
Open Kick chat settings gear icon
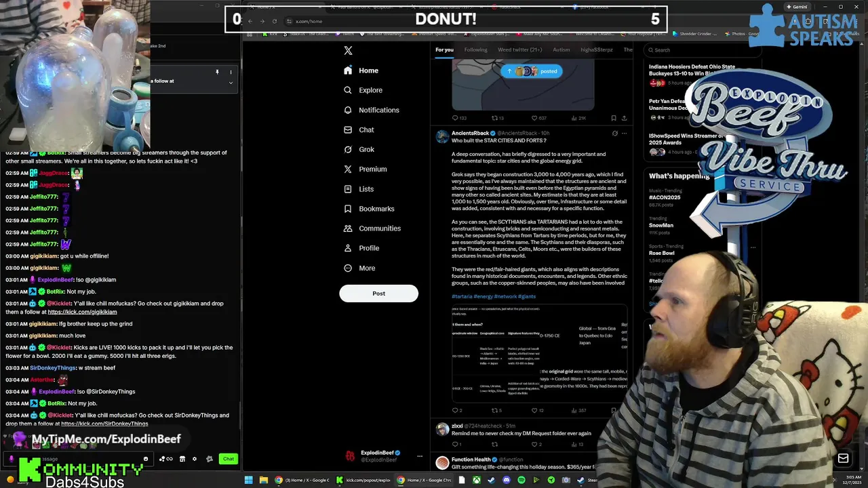[195, 459]
